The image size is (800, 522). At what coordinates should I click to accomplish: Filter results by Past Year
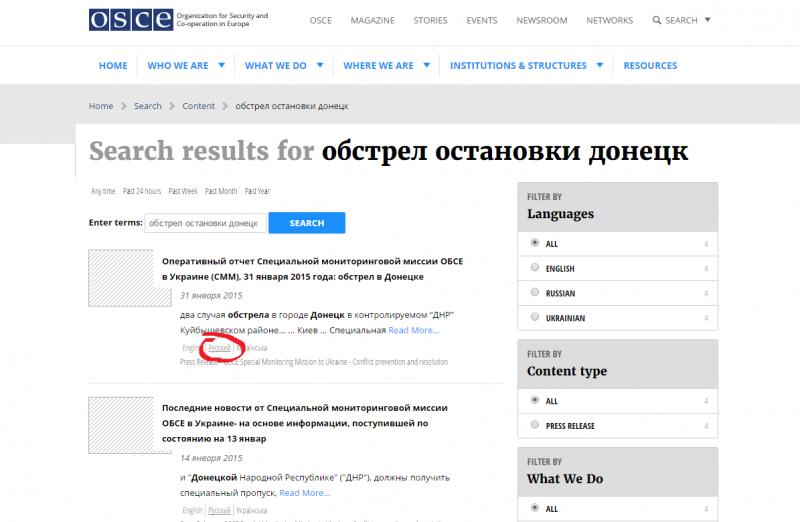click(257, 191)
